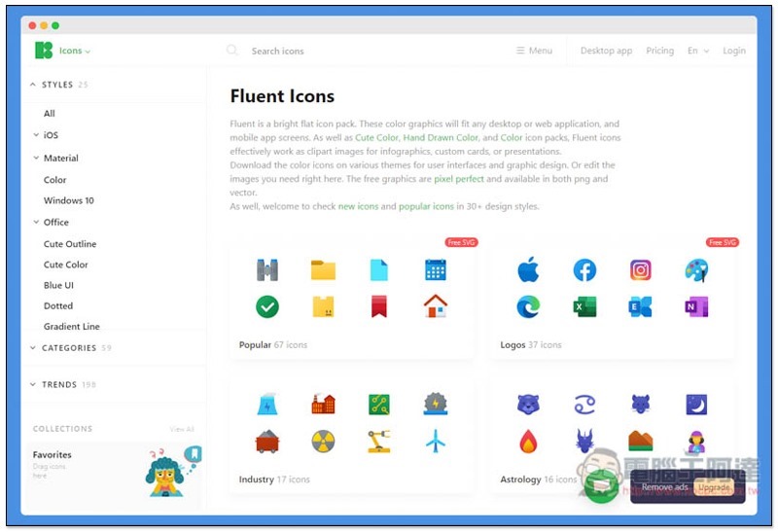778x532 pixels.
Task: Select the binoculars icon in Popular
Action: pyautogui.click(x=267, y=269)
